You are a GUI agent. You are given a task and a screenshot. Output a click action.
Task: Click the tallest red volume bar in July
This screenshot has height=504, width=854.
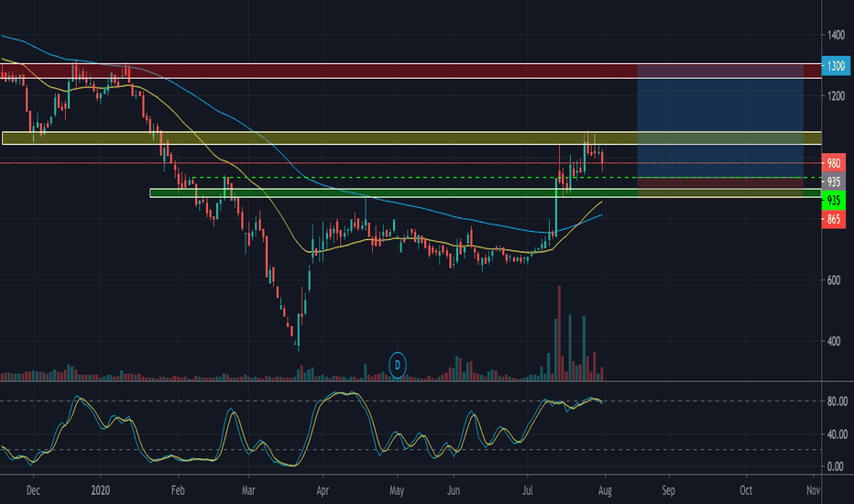559,333
